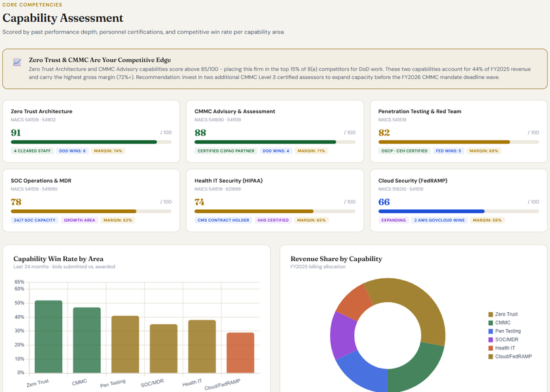Click the score value 91
The width and height of the screenshot is (550, 392).
[x=16, y=133]
